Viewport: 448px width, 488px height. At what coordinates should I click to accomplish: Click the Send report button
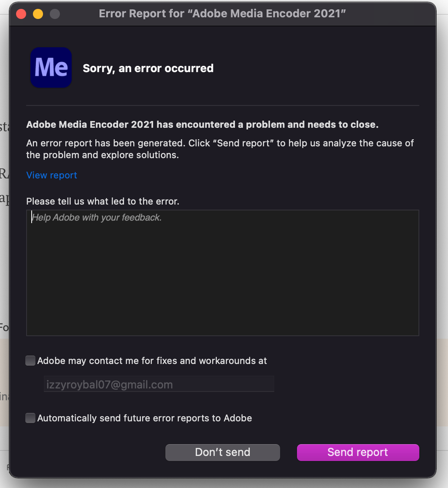point(358,452)
